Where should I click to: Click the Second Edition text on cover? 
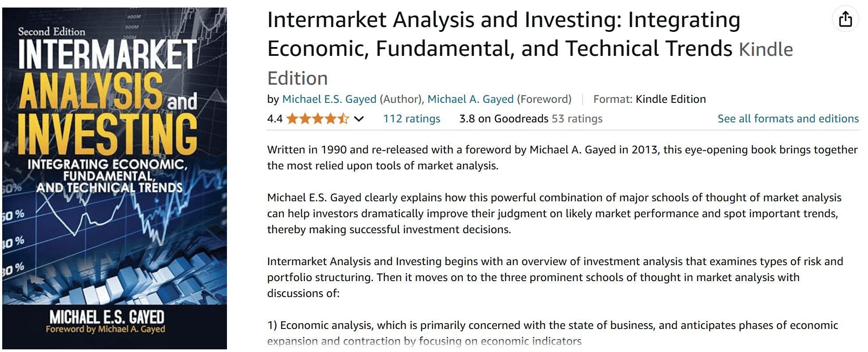tap(51, 32)
